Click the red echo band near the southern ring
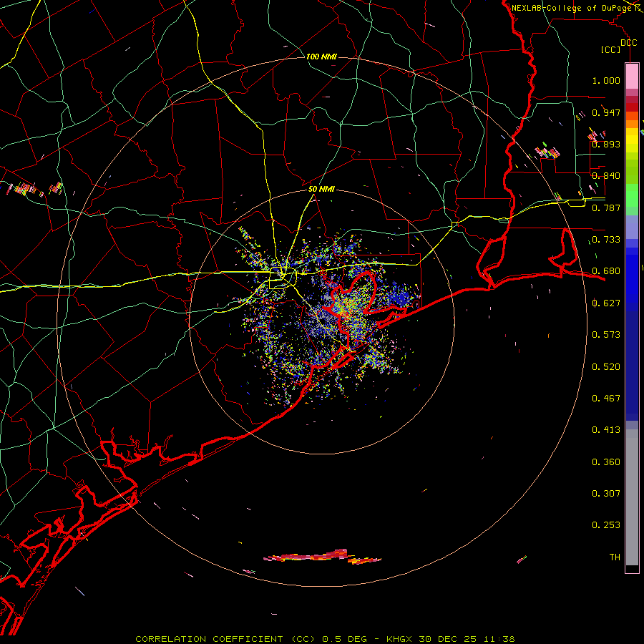Image resolution: width=644 pixels, height=644 pixels. pyautogui.click(x=323, y=557)
